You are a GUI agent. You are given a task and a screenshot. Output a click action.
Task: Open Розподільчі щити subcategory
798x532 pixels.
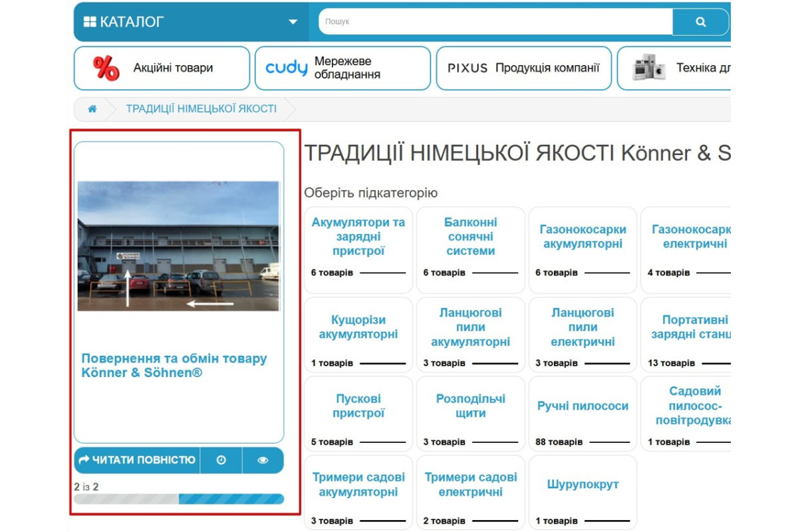click(x=471, y=406)
